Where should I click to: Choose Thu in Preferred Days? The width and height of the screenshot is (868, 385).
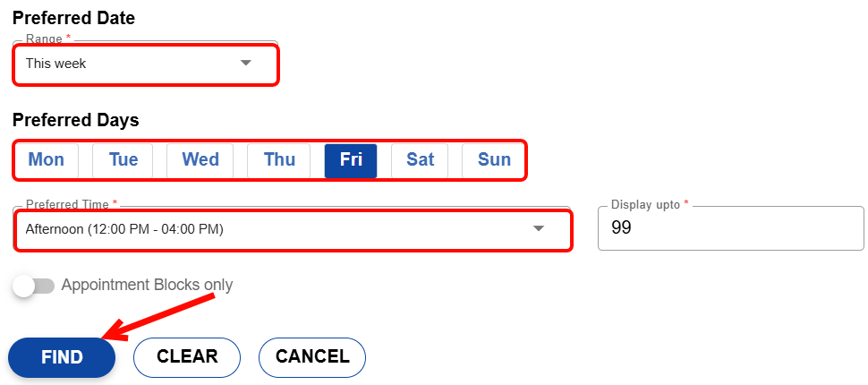click(x=279, y=160)
